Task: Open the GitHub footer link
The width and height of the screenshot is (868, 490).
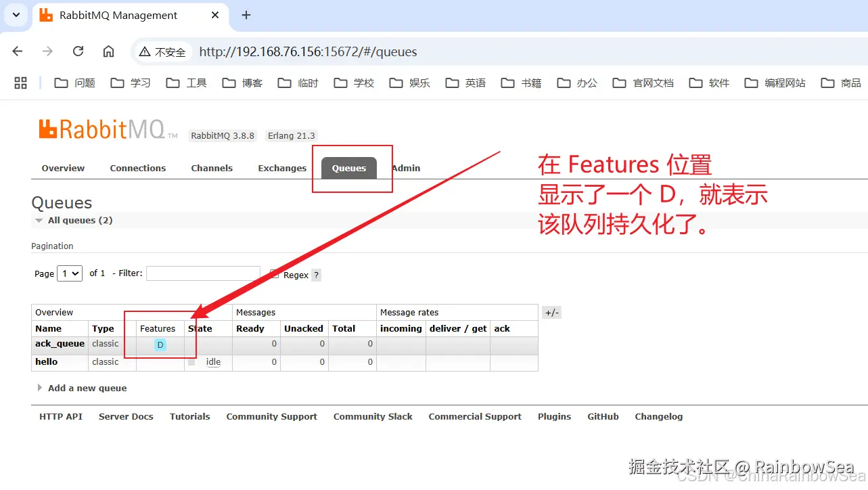Action: [603, 416]
